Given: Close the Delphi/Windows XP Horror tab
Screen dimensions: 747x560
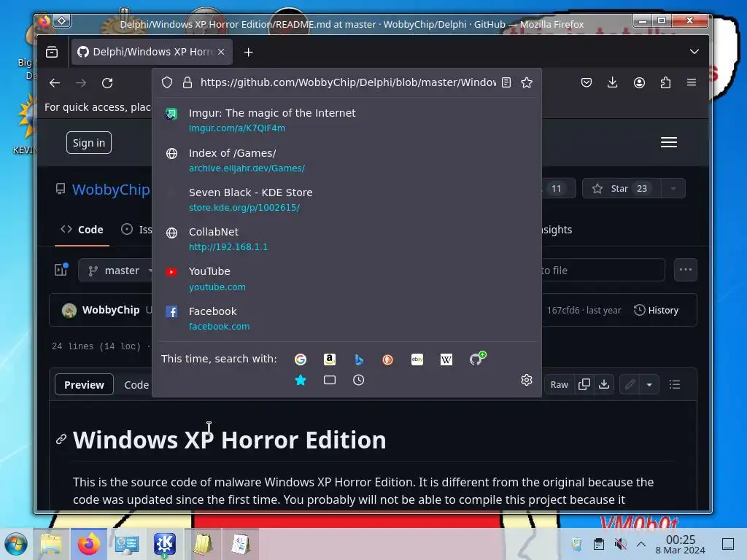Looking at the screenshot, I should click(x=221, y=52).
